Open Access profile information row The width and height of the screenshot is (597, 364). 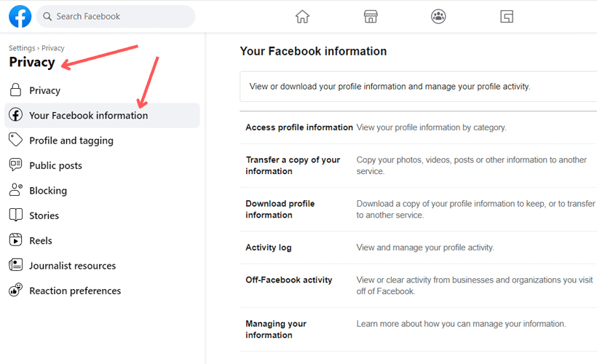pos(299,127)
